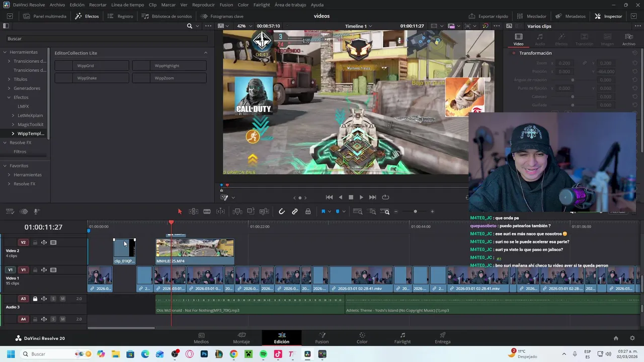Screen dimensions: 644x362
Task: Select the Blade edit mode tool
Action: [207, 212]
